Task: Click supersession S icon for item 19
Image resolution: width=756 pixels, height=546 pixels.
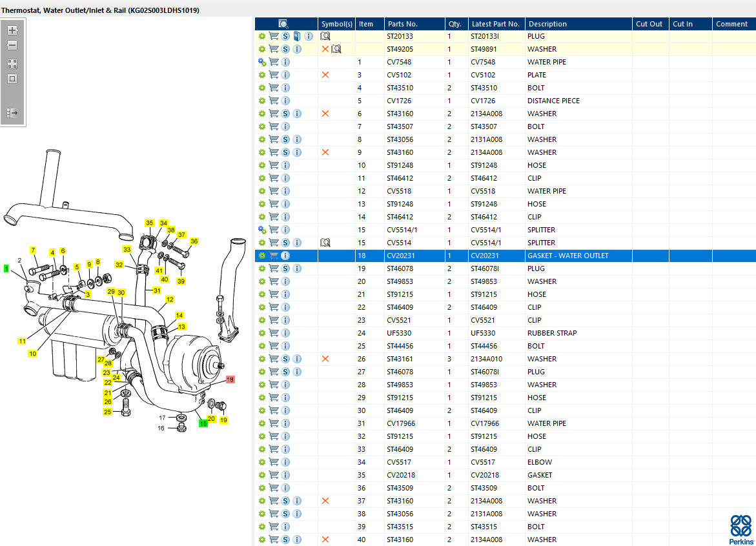Action: click(285, 268)
